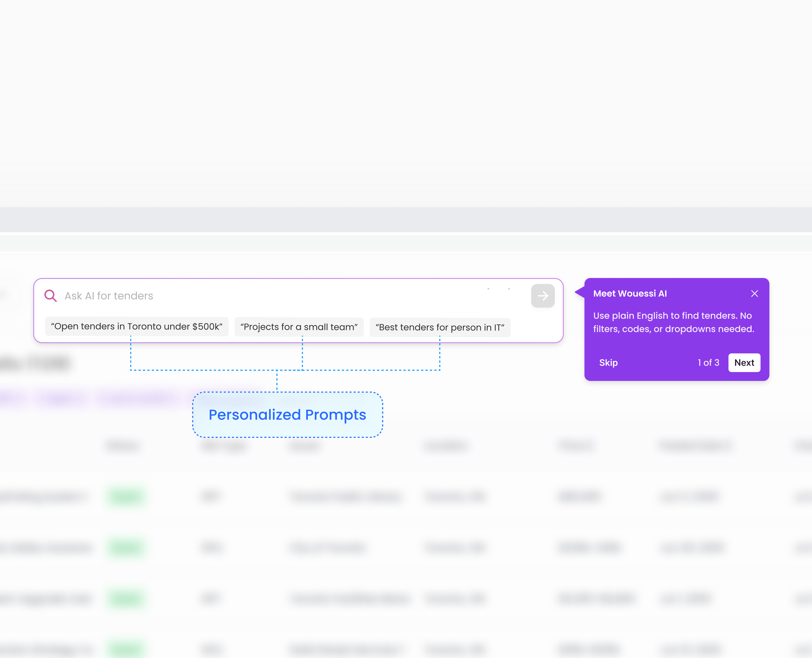The width and height of the screenshot is (812, 658).
Task: Close the Meet Wouessi AI tooltip
Action: 754,294
